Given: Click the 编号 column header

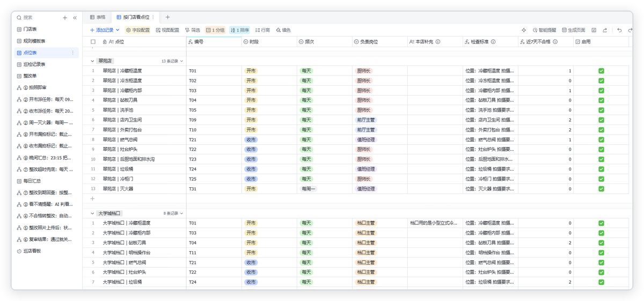Looking at the screenshot, I should pos(214,41).
